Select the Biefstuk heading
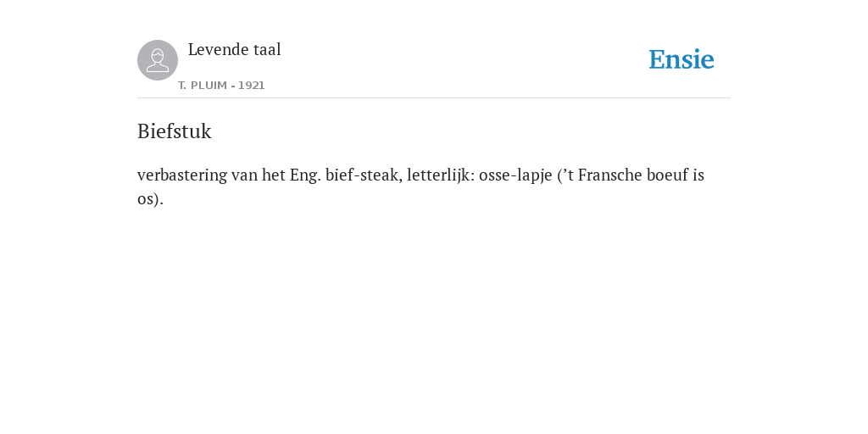 pyautogui.click(x=175, y=131)
